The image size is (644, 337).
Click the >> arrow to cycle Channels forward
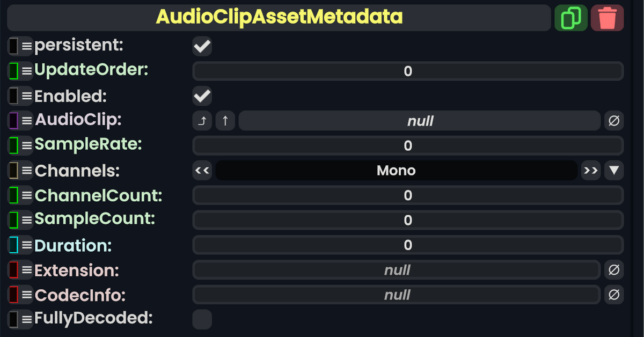click(590, 170)
